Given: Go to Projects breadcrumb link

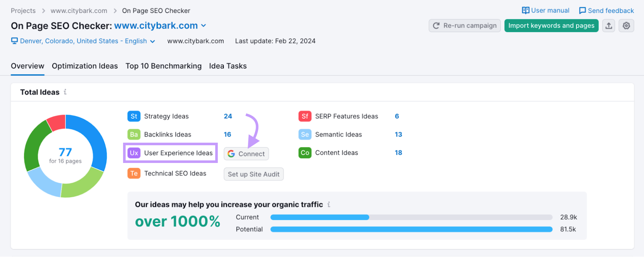Looking at the screenshot, I should (x=23, y=10).
